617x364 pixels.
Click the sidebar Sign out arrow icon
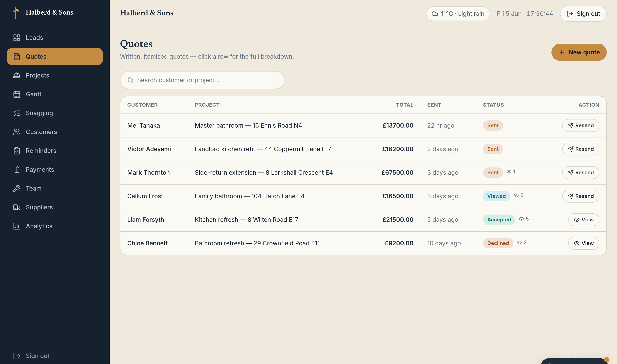(x=17, y=356)
